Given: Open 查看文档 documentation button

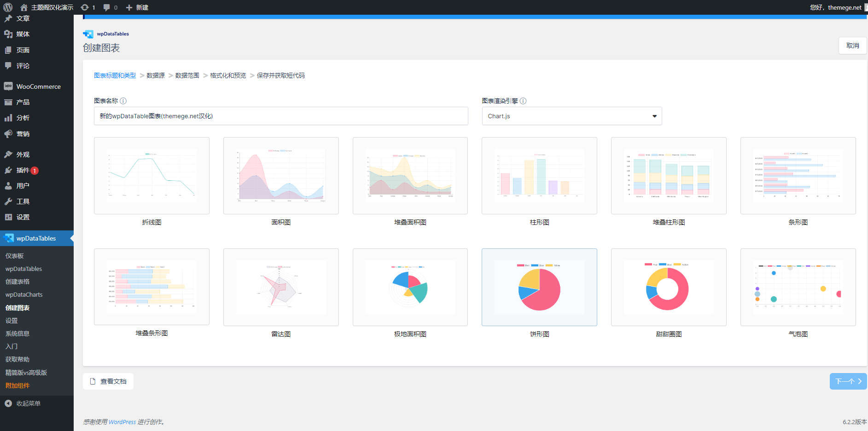Looking at the screenshot, I should 108,381.
